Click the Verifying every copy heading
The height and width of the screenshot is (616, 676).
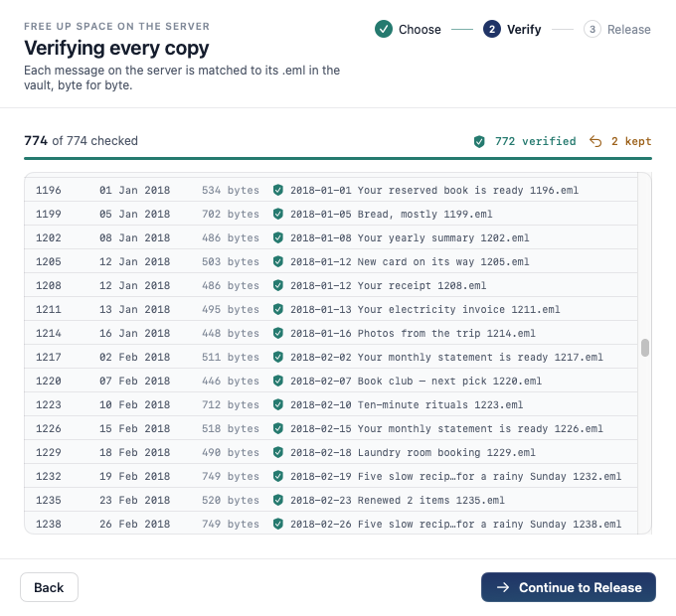(116, 48)
